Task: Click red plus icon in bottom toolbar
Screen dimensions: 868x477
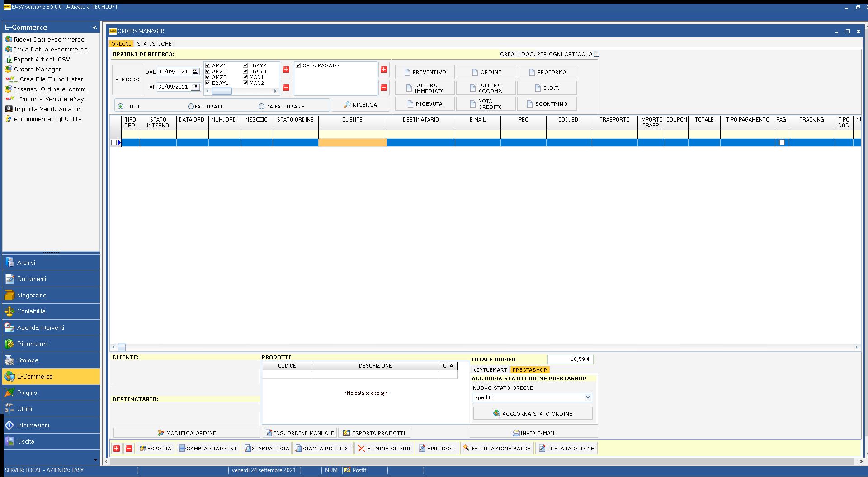Action: (x=117, y=449)
